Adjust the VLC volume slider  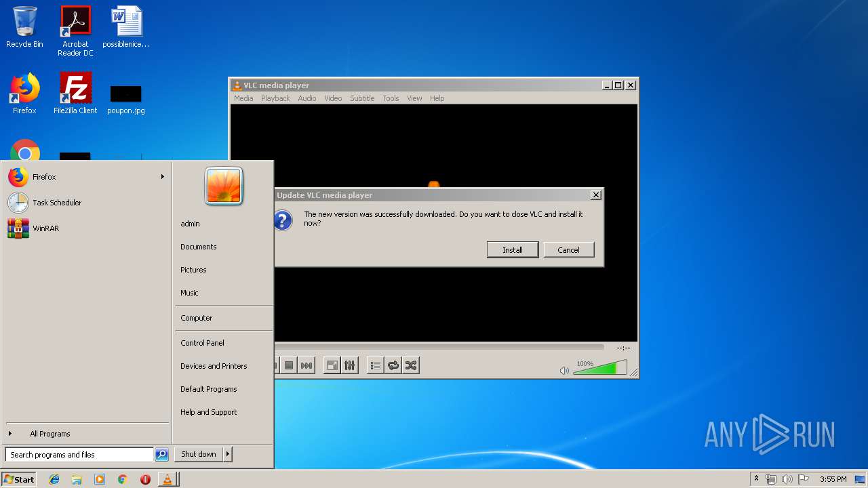(x=599, y=368)
